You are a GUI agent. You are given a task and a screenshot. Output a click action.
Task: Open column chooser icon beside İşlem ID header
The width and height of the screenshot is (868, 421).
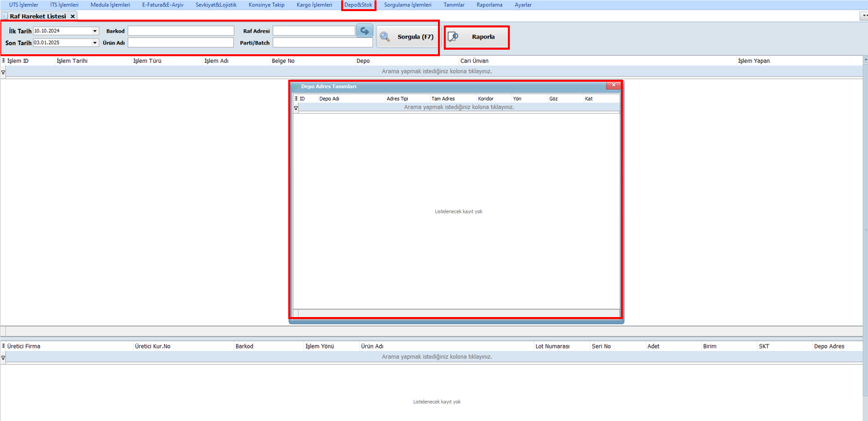[x=3, y=61]
